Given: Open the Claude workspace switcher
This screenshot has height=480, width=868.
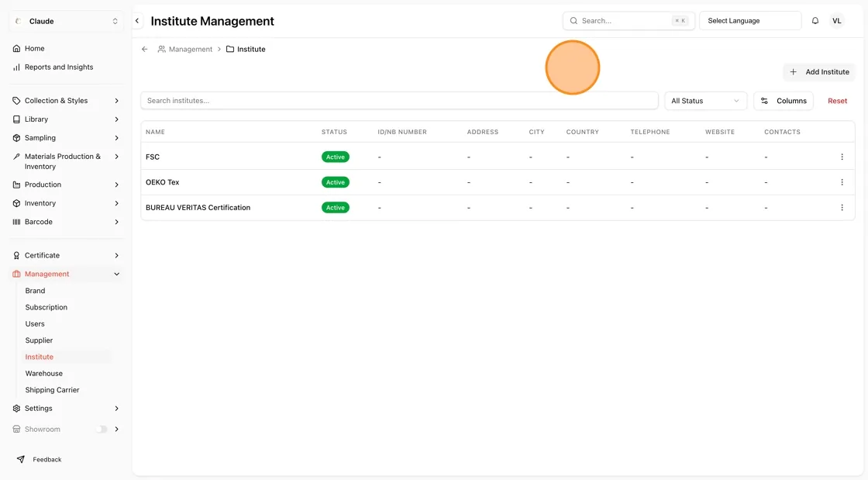Looking at the screenshot, I should pos(67,21).
